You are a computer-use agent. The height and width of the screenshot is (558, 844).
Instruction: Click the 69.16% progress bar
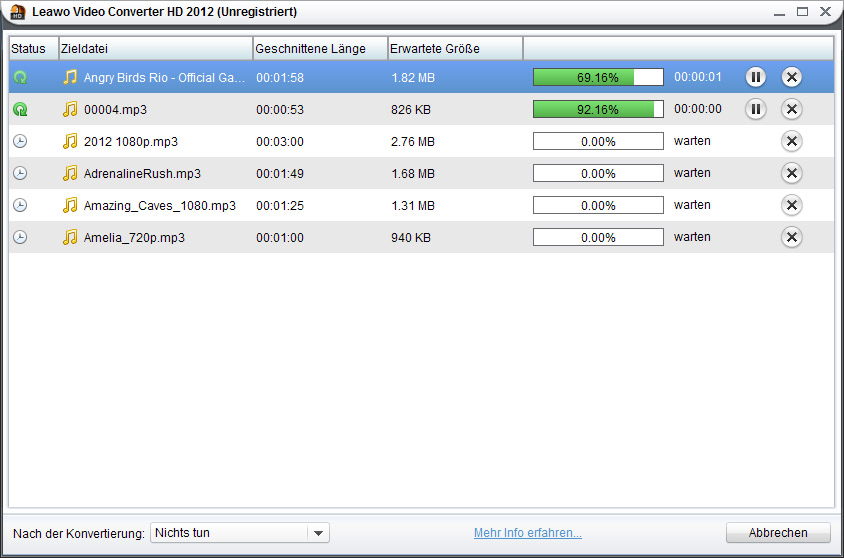(598, 77)
